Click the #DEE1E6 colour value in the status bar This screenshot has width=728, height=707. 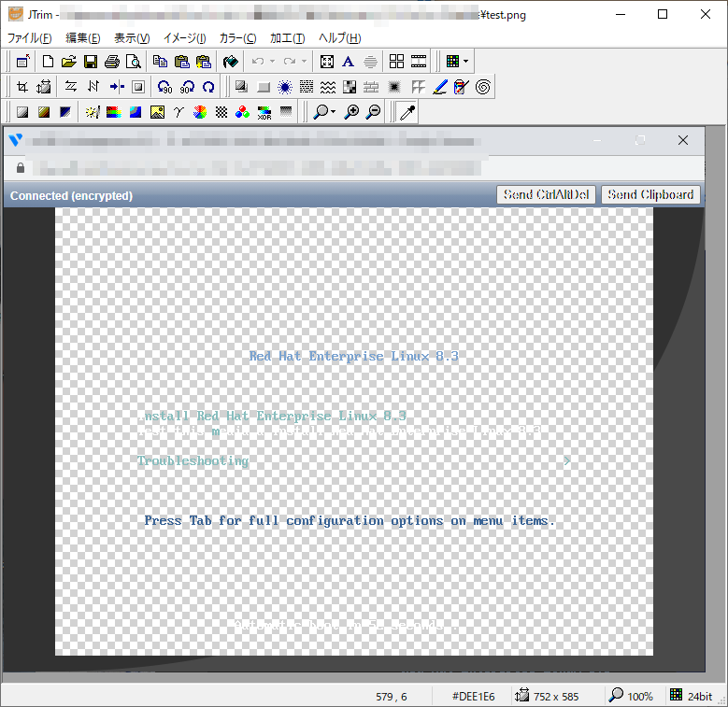coord(474,697)
